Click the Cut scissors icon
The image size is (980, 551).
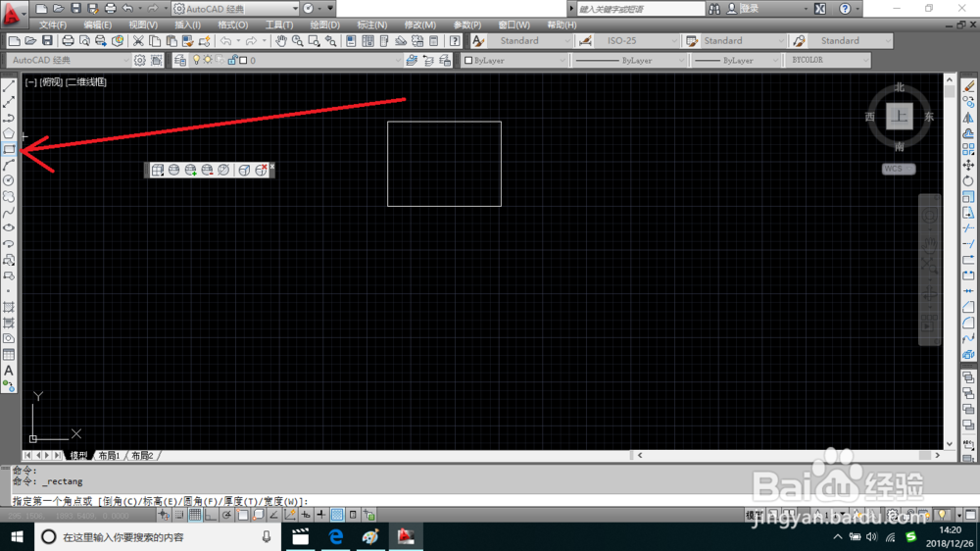138,40
